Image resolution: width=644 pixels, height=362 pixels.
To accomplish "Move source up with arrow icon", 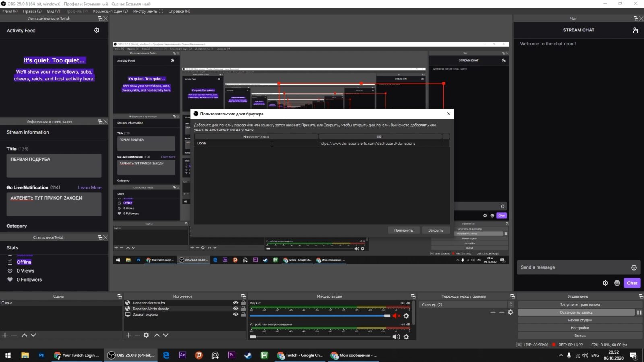I will [x=157, y=335].
